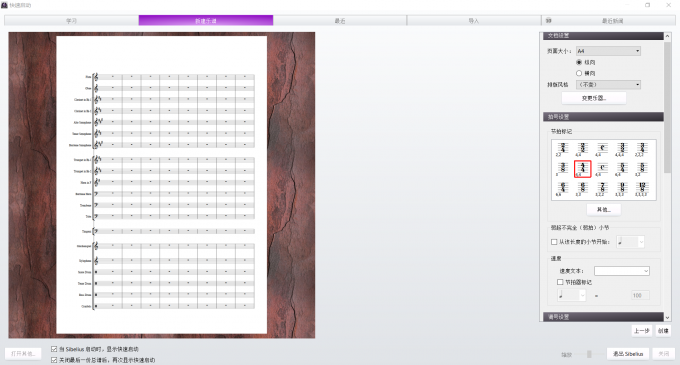Select the 5/8 time signature
Viewport: 680px width, 365px height.
642,169
